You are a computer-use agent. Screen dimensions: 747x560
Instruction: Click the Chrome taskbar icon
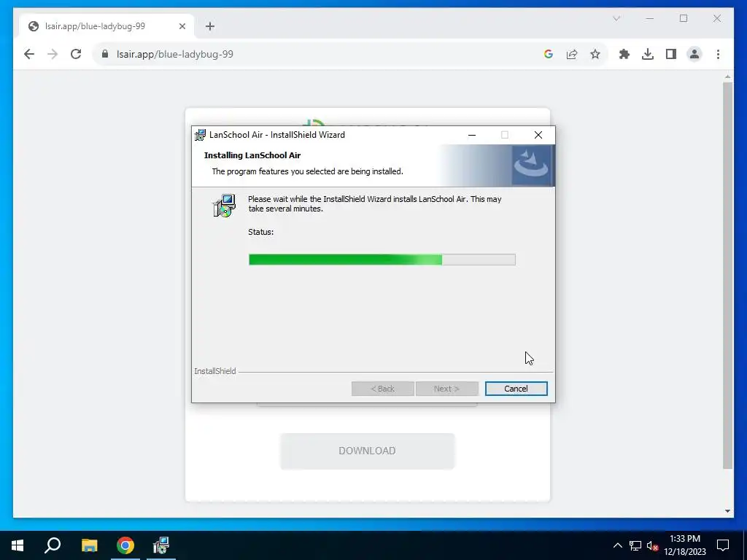125,545
